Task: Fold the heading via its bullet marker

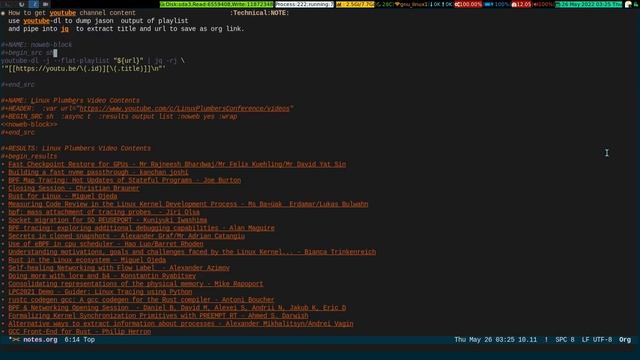Action: [3, 13]
